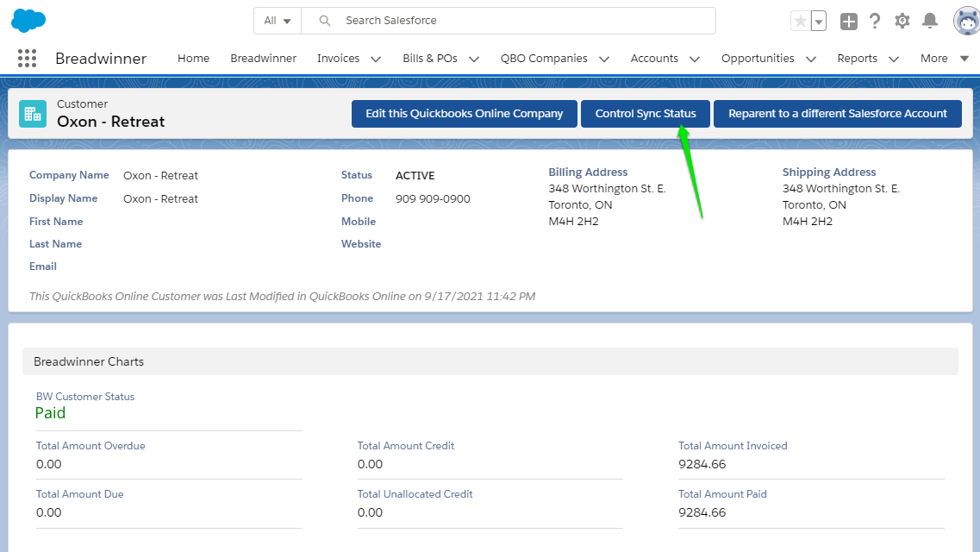Expand the Reports tab chevron

tap(894, 59)
